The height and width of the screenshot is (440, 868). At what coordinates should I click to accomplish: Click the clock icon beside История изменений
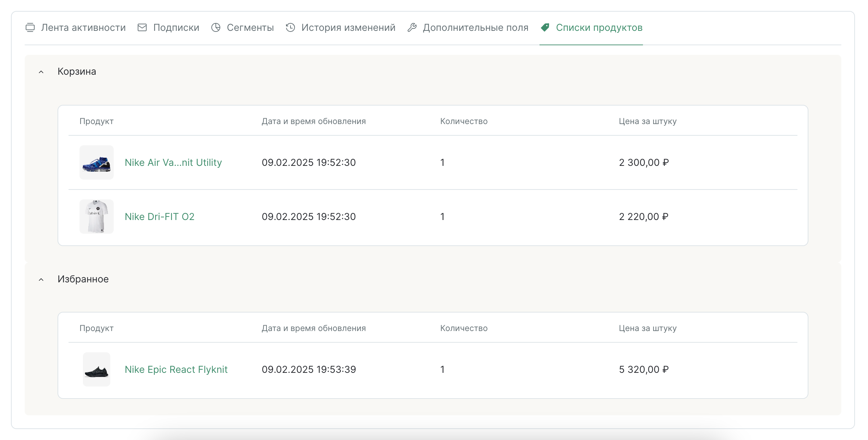click(x=290, y=27)
